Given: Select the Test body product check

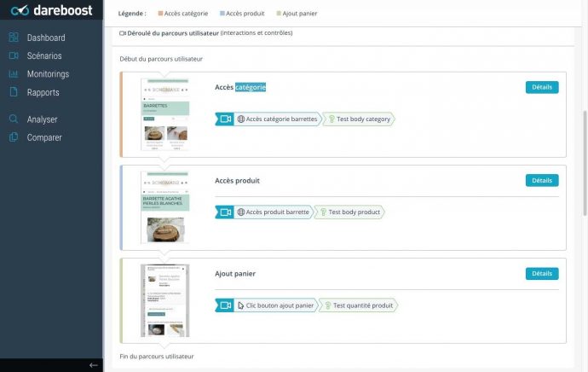Looking at the screenshot, I should 349,212.
